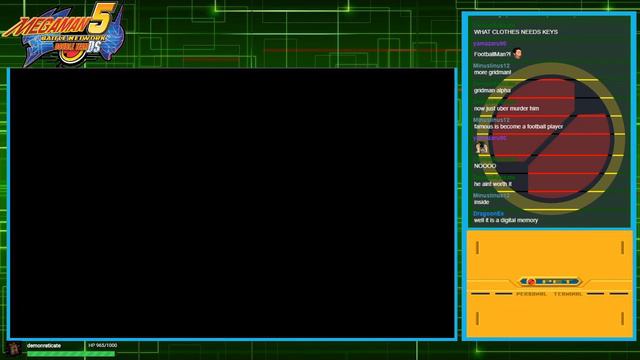Click 'well it is a digital memory'
Image resolution: width=640 pixels, height=360 pixels.
[x=506, y=220]
